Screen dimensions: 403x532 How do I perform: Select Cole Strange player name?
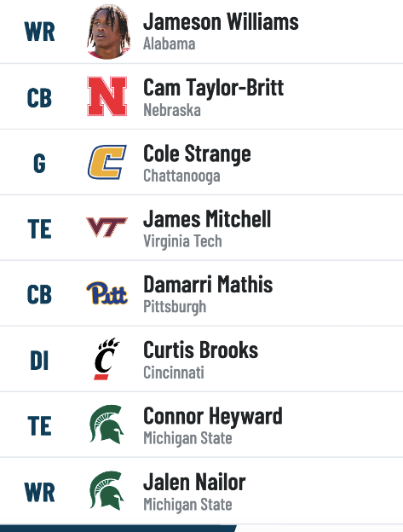click(198, 153)
